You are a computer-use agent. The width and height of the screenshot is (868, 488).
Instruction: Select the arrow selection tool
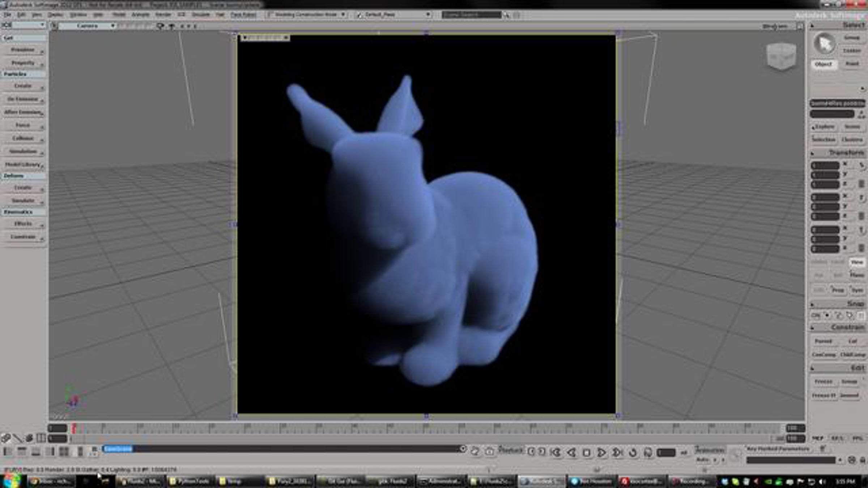click(825, 44)
